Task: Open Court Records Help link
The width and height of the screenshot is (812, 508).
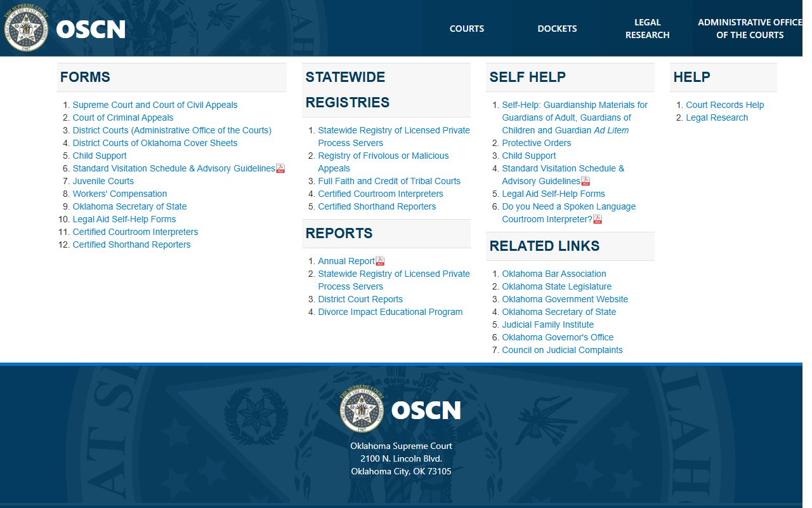Action: (x=724, y=105)
